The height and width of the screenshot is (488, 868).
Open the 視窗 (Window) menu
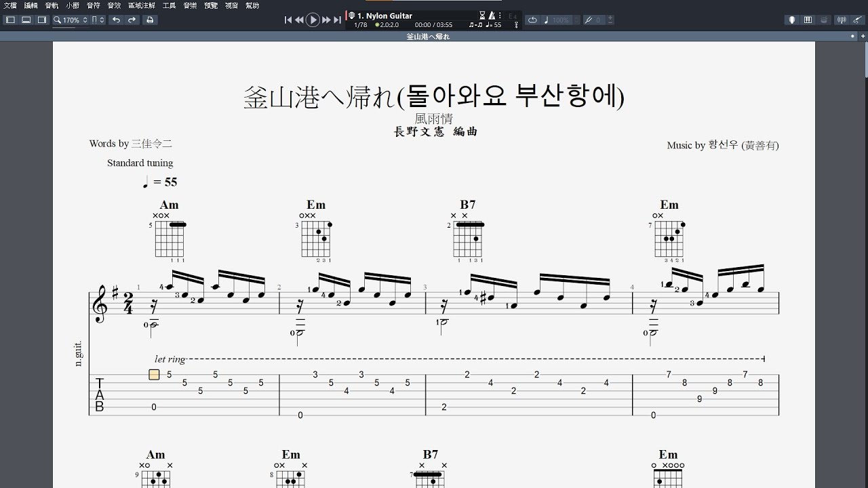[231, 5]
